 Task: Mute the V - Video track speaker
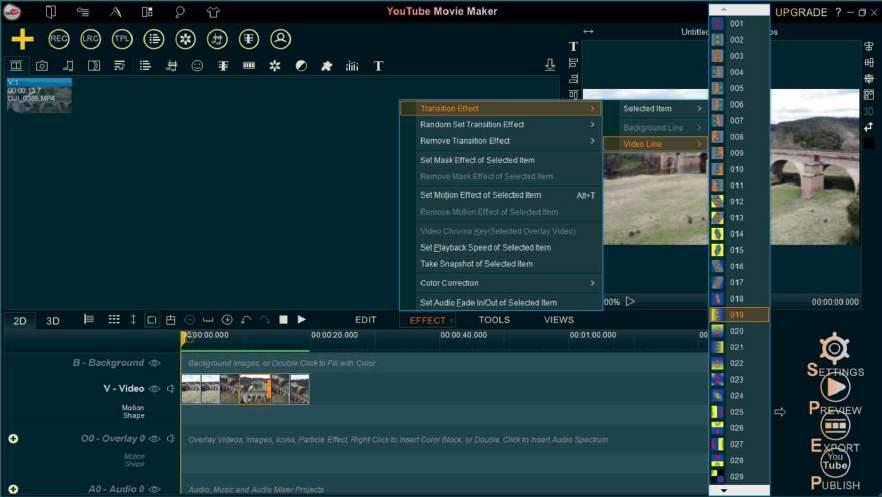point(170,388)
